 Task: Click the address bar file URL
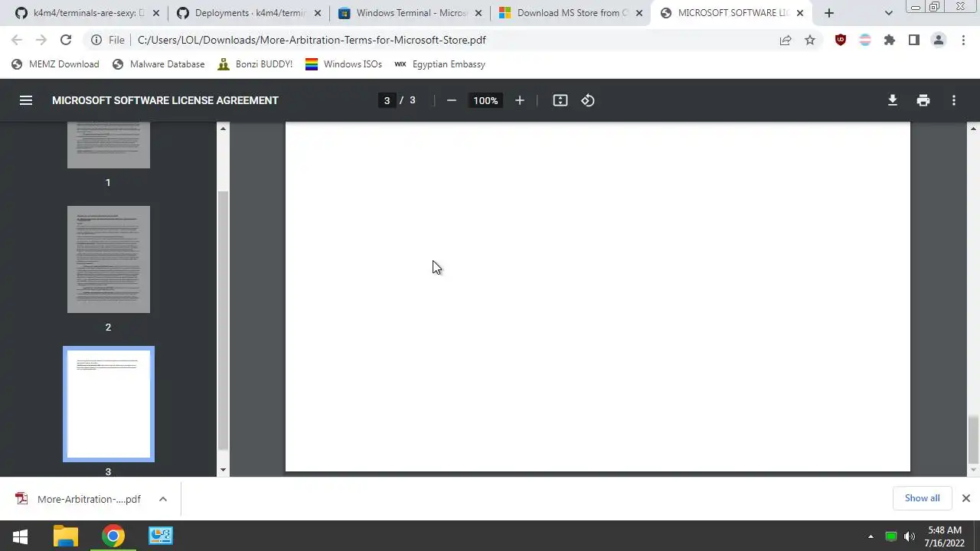(x=312, y=40)
